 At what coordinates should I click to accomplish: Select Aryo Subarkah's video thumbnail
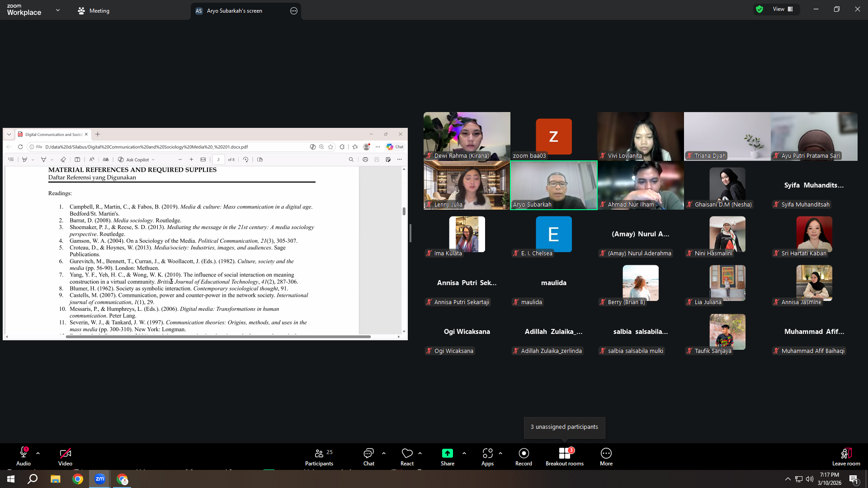point(553,185)
